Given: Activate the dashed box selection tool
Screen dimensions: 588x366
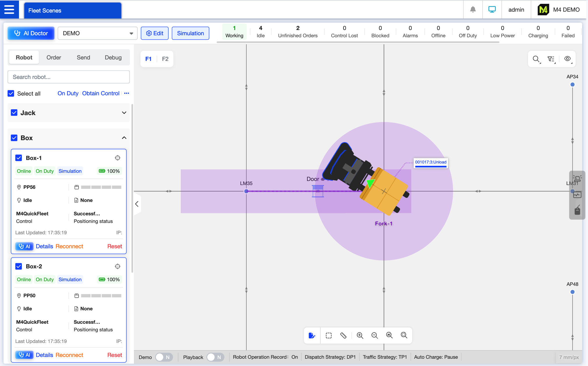Looking at the screenshot, I should click(x=329, y=335).
